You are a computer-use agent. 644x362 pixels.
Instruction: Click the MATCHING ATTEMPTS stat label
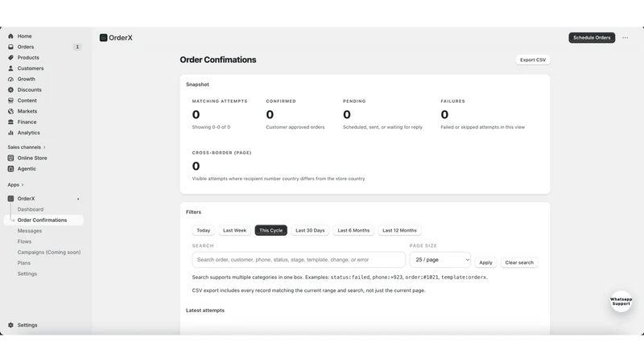pyautogui.click(x=220, y=101)
